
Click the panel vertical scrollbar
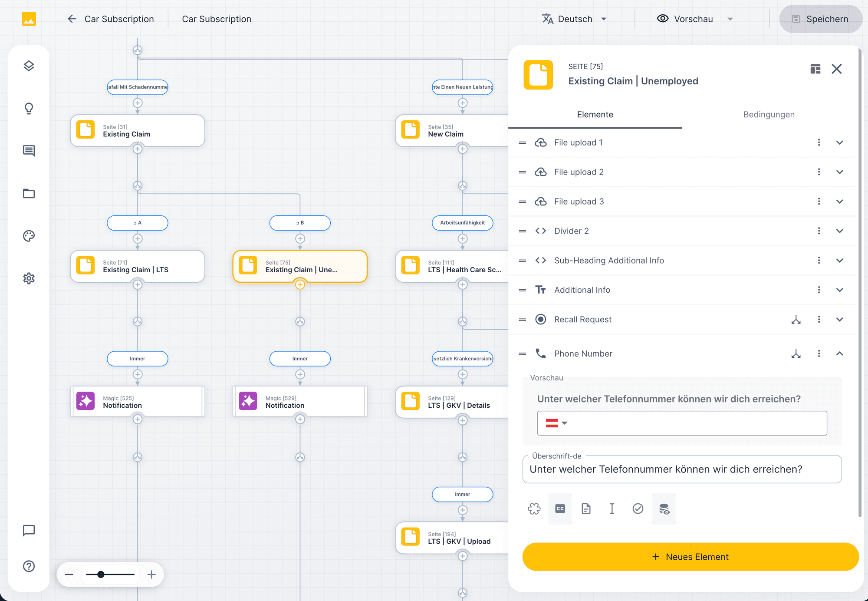pyautogui.click(x=860, y=282)
